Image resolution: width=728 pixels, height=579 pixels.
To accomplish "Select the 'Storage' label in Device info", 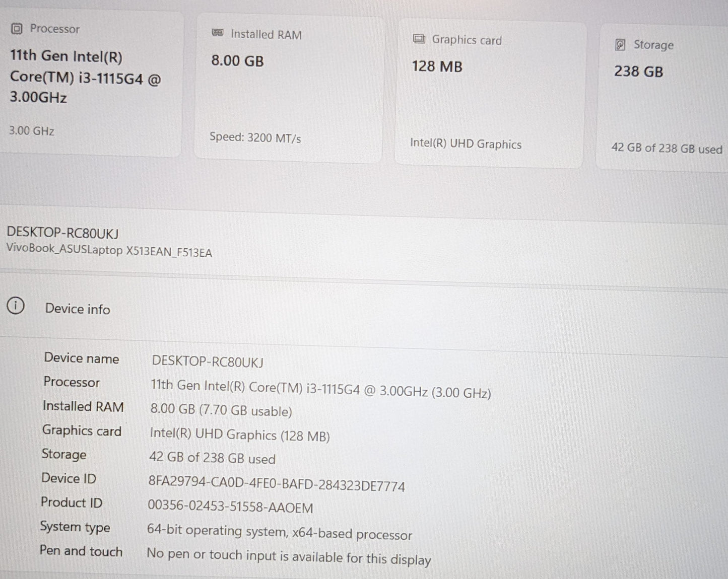I will pyautogui.click(x=64, y=454).
